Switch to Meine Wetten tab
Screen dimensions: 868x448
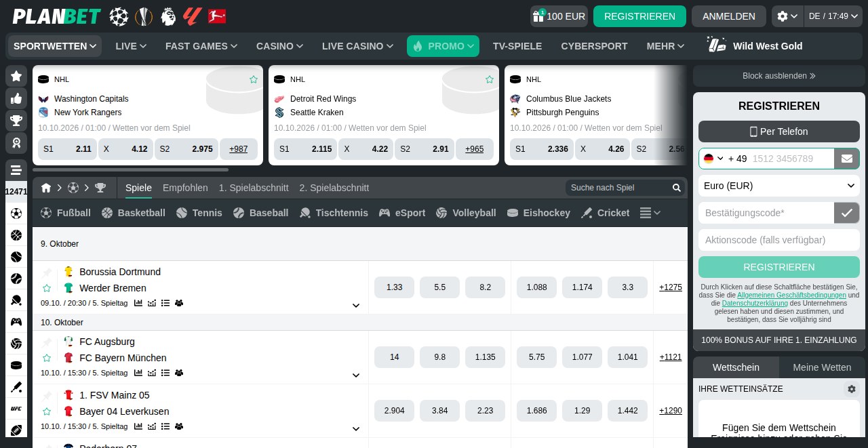(x=822, y=367)
